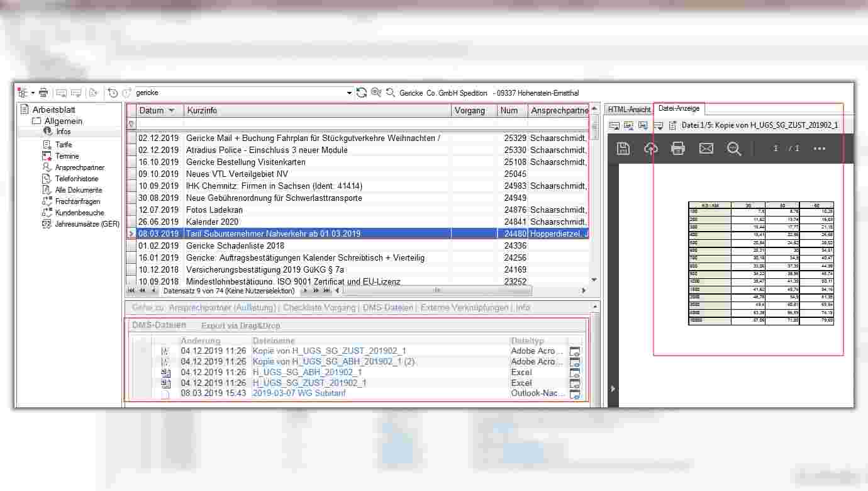Go to Externe Verknüpfungen link
Viewport: 868px width, 491px height.
tap(464, 308)
